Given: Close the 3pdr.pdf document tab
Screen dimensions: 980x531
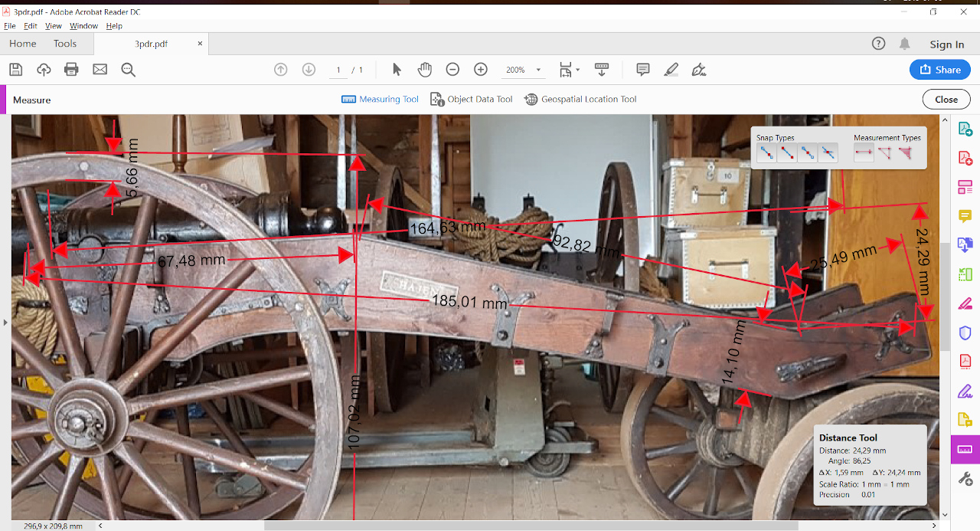Looking at the screenshot, I should tap(201, 44).
